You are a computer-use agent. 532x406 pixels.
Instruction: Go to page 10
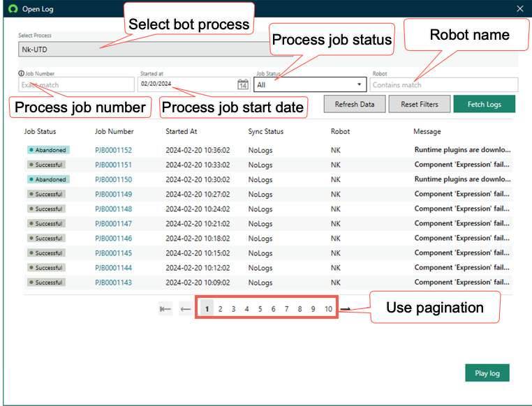(x=328, y=309)
